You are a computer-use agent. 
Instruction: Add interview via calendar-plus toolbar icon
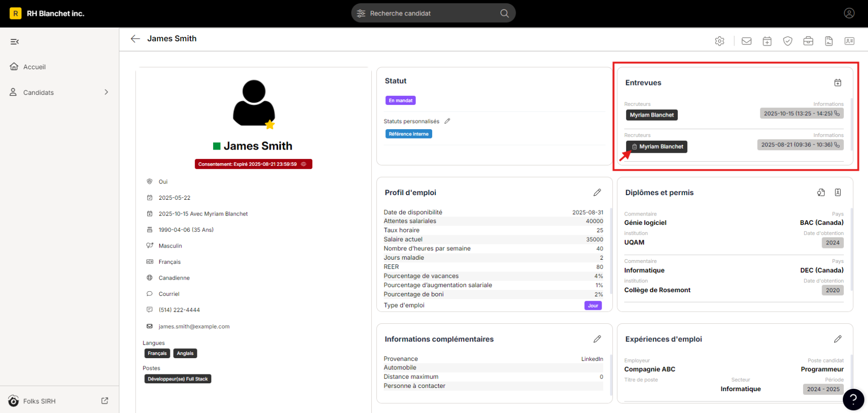point(767,41)
